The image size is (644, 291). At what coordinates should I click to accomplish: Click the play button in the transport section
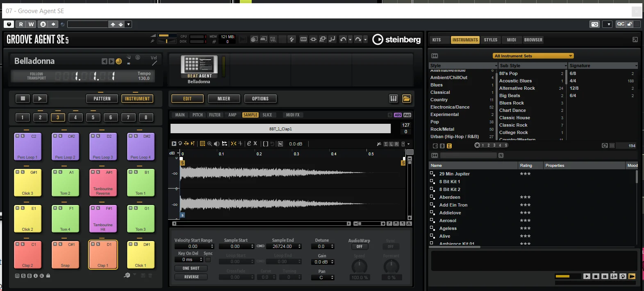40,98
